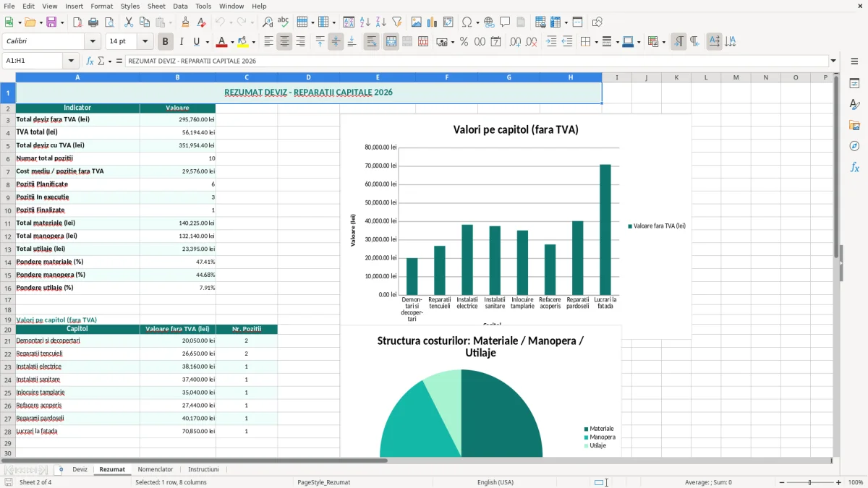
Task: Open the Font Size dropdown
Action: pos(145,42)
